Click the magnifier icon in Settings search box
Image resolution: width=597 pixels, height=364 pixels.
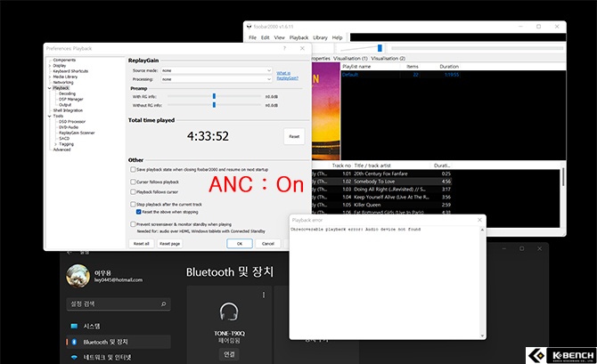click(x=163, y=303)
